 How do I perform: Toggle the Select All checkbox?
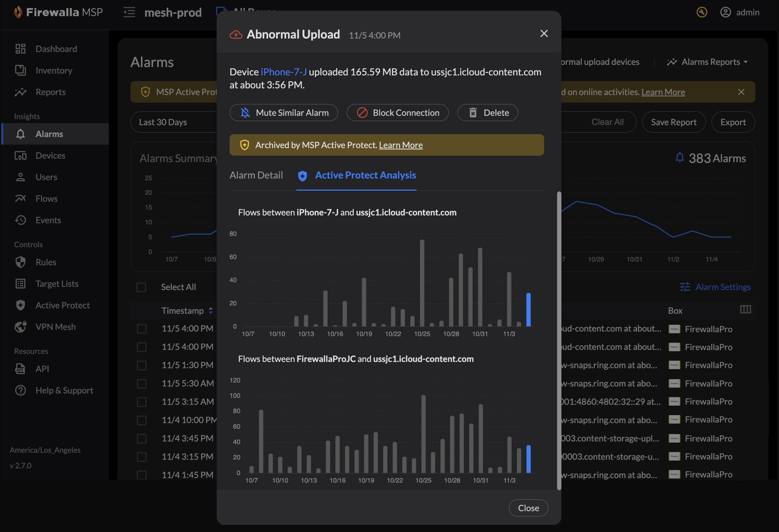[x=141, y=287]
